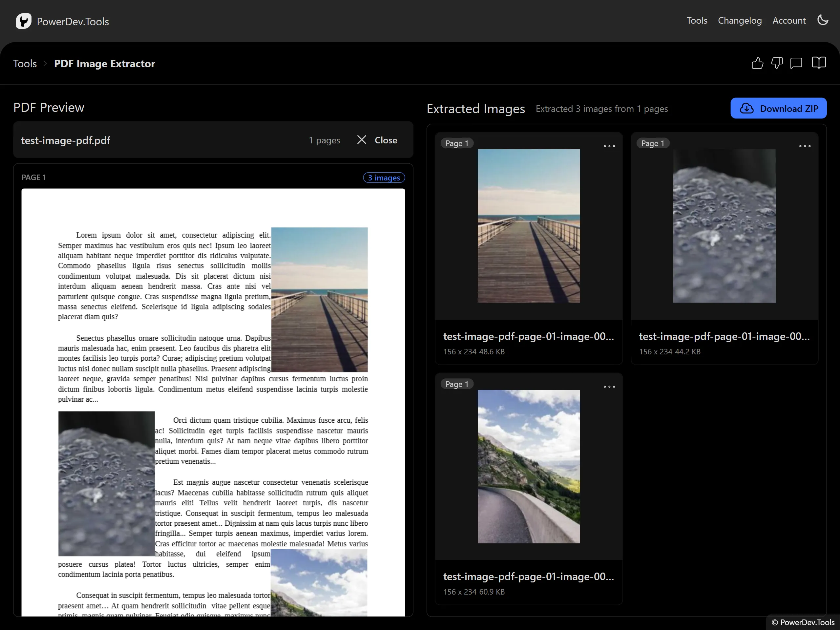Click the PAGE 1 label in preview

tap(33, 177)
